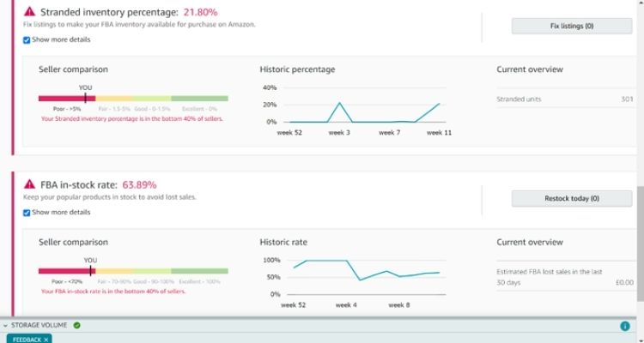The height and width of the screenshot is (343, 644).
Task: Click the FBA in-stock rate warning icon
Action: pos(29,184)
